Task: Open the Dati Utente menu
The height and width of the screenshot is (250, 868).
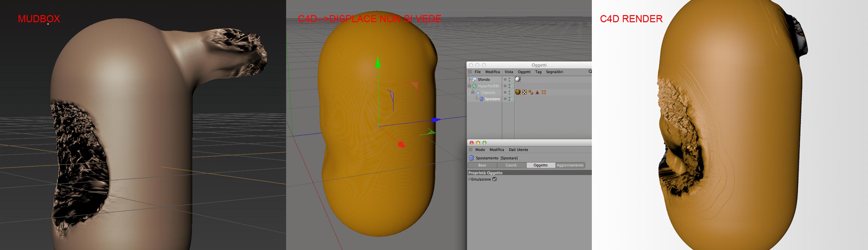Action: coord(518,150)
